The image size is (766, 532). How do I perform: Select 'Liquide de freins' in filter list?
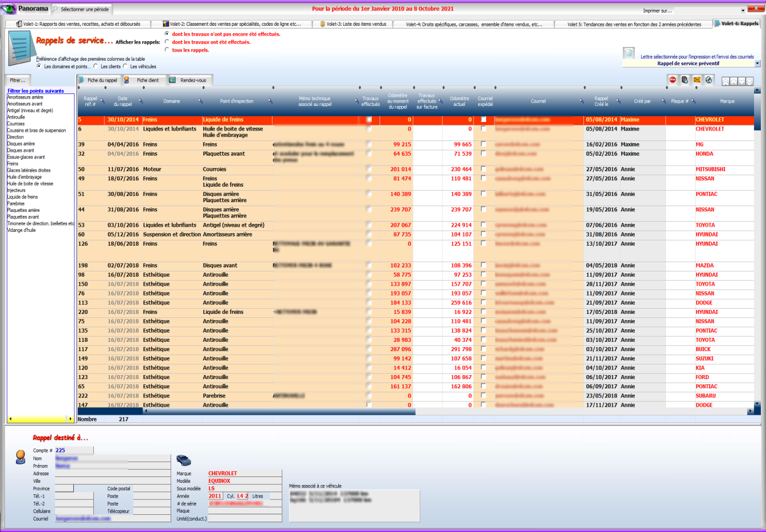point(22,197)
